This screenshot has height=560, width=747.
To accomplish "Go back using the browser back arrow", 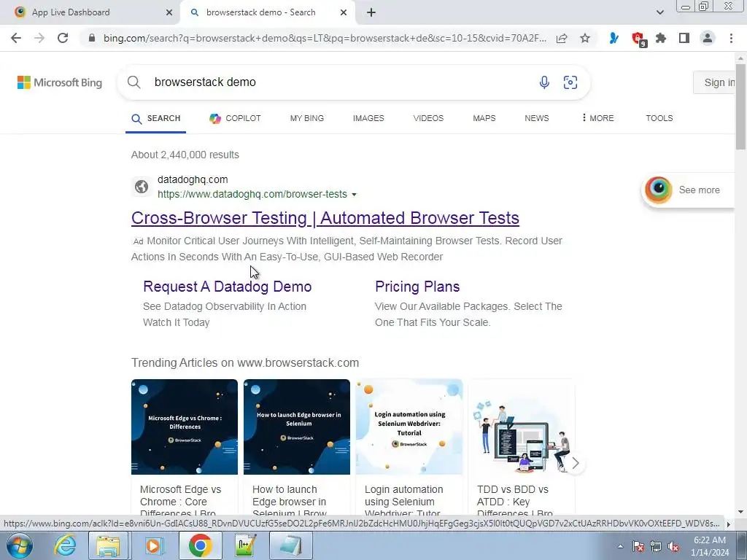I will [16, 38].
